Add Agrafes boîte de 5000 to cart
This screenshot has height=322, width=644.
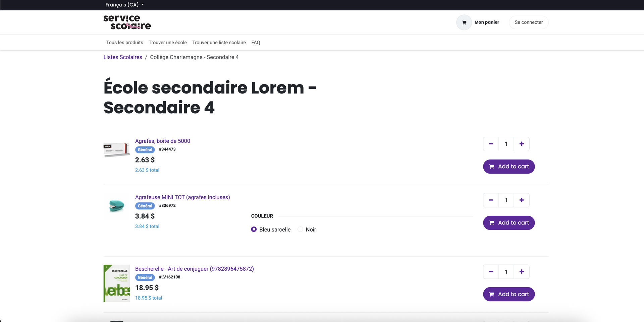click(x=508, y=167)
